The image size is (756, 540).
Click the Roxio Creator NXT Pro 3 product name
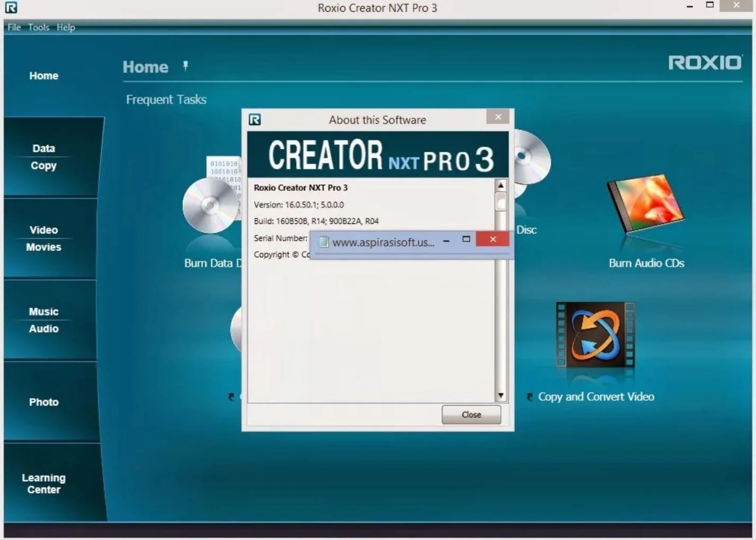click(300, 187)
